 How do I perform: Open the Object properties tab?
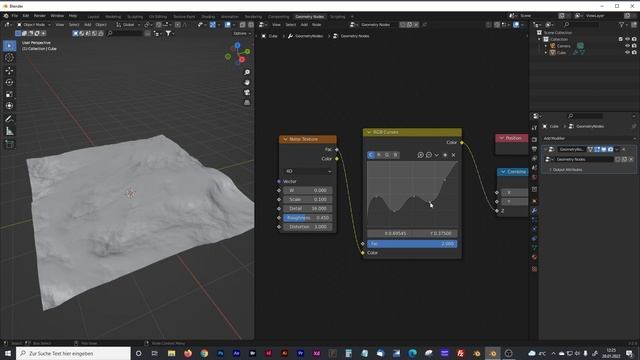tap(534, 201)
